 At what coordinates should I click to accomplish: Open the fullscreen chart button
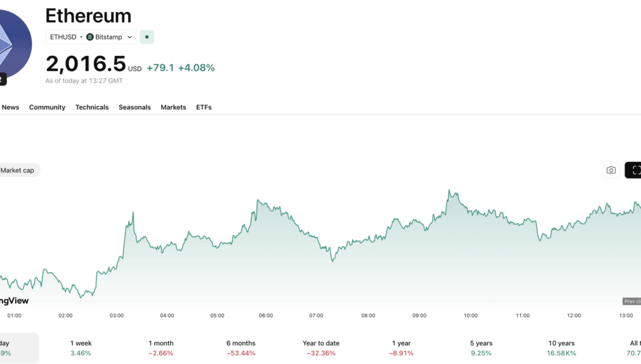pos(634,170)
